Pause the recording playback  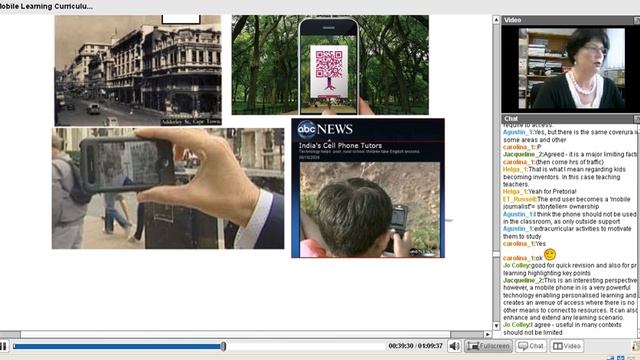point(3,347)
